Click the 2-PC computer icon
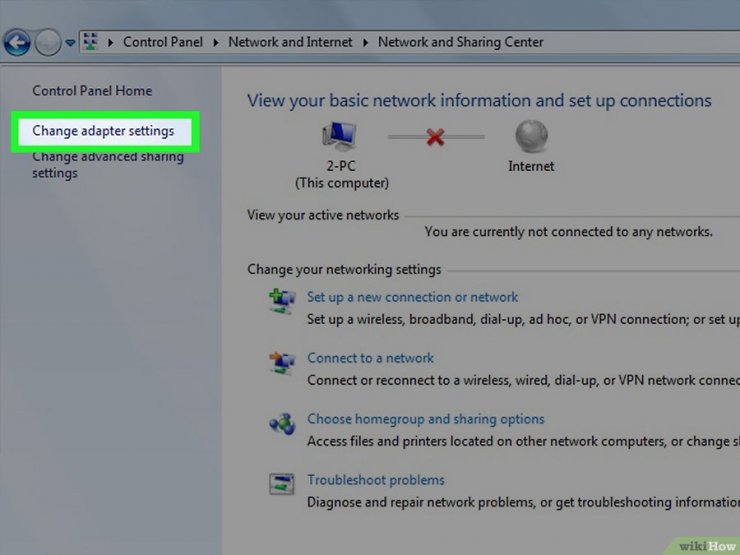Screen dimensions: 740x555 pyautogui.click(x=339, y=136)
